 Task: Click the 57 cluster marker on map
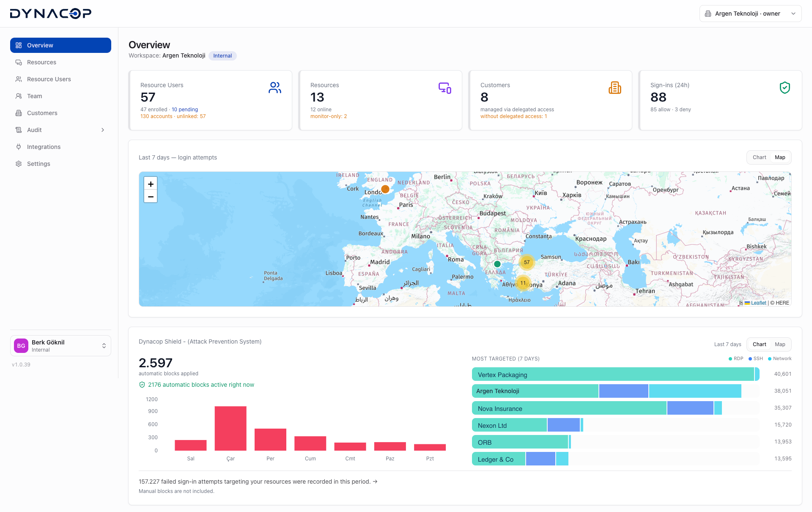pos(527,262)
